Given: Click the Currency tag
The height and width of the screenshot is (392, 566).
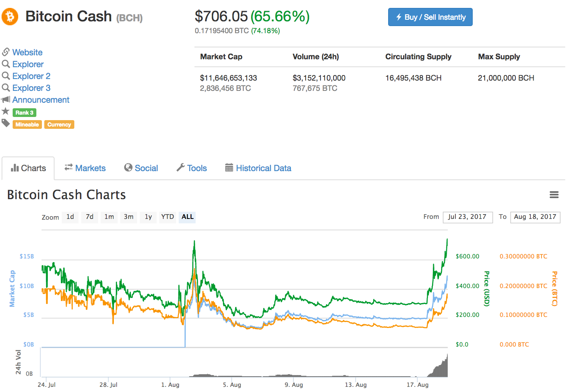Looking at the screenshot, I should (59, 124).
